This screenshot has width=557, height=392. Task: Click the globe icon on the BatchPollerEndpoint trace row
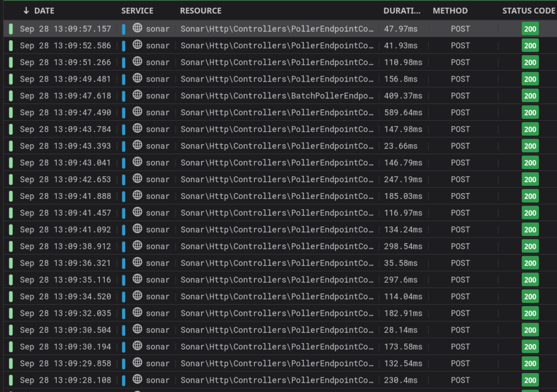coord(138,96)
